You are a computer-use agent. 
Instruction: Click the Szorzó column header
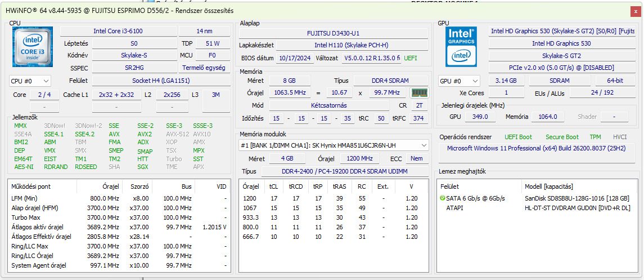coord(138,186)
